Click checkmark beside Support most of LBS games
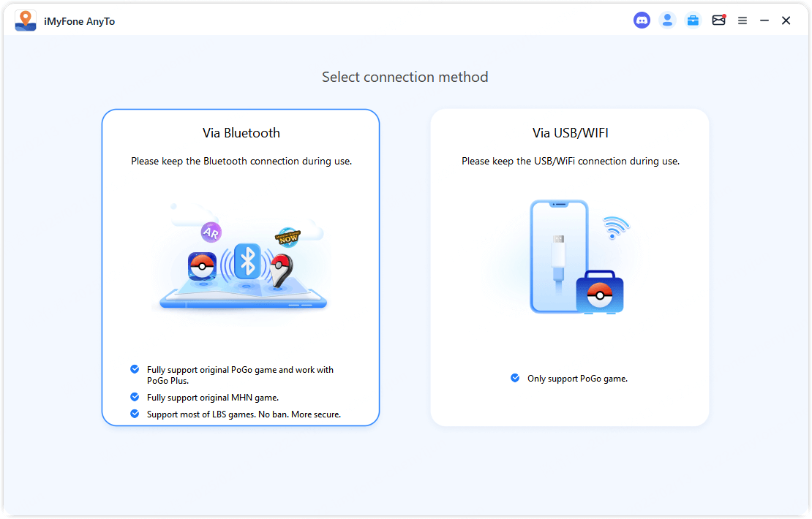The height and width of the screenshot is (519, 812). coord(135,414)
